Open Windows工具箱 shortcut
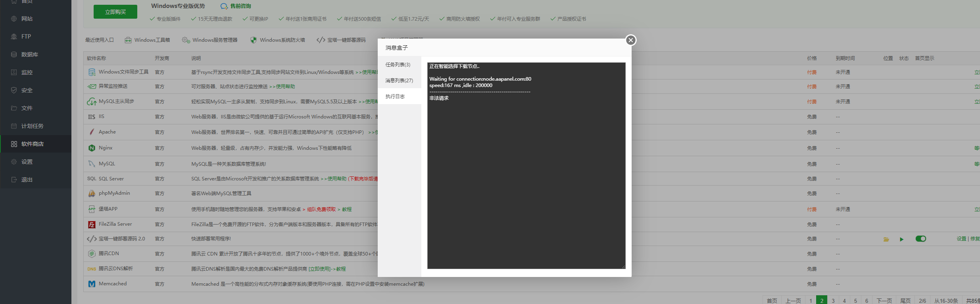 [148, 40]
